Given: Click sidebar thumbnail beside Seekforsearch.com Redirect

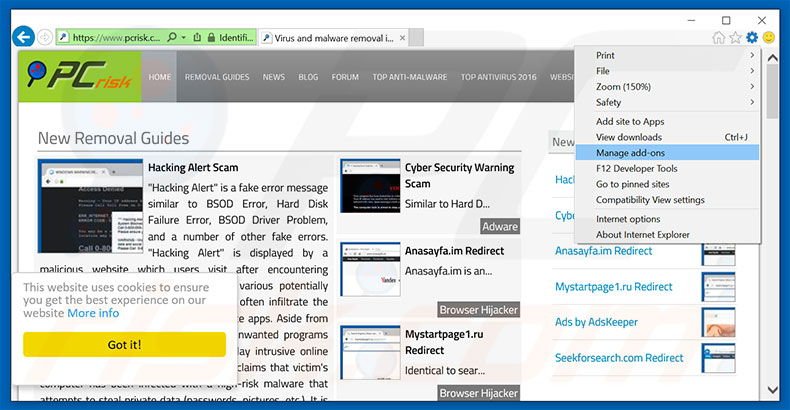Looking at the screenshot, I should click(718, 358).
